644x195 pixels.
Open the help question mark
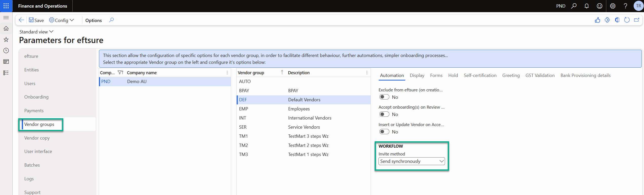coord(626,6)
